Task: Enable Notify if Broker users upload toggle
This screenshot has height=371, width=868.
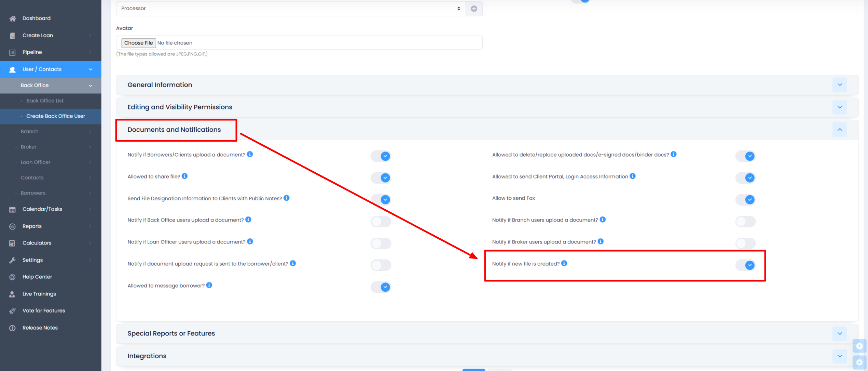Action: tap(745, 243)
